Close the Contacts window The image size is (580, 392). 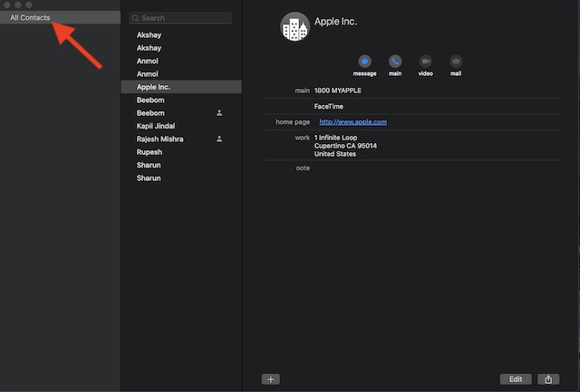pos(6,5)
